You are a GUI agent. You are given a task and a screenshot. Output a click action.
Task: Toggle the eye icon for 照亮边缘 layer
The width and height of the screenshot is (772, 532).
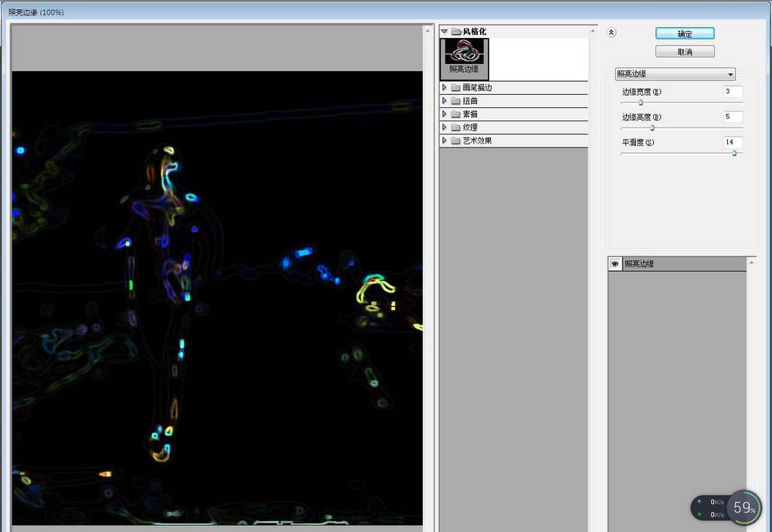tap(615, 263)
